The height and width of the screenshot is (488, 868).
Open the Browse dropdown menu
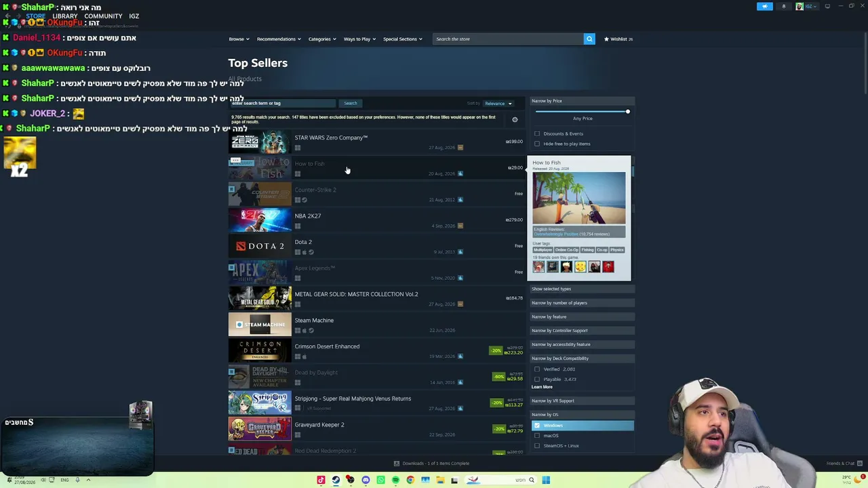[x=239, y=39]
